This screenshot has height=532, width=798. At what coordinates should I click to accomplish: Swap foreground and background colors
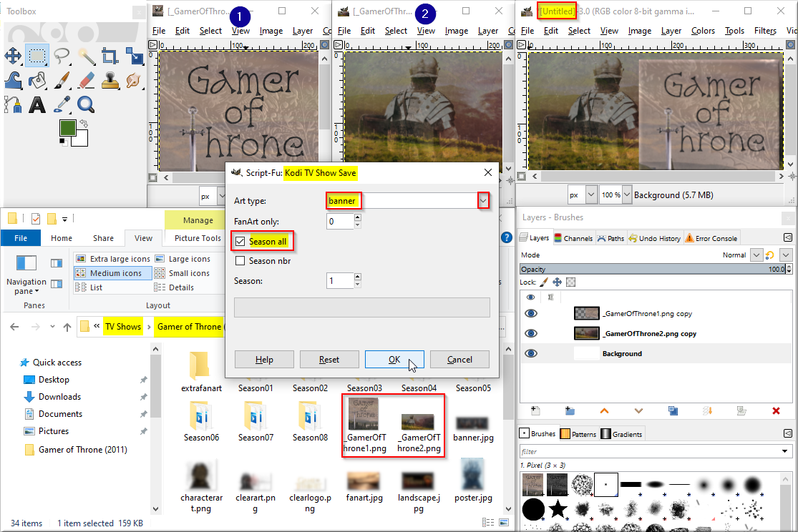tap(84, 123)
